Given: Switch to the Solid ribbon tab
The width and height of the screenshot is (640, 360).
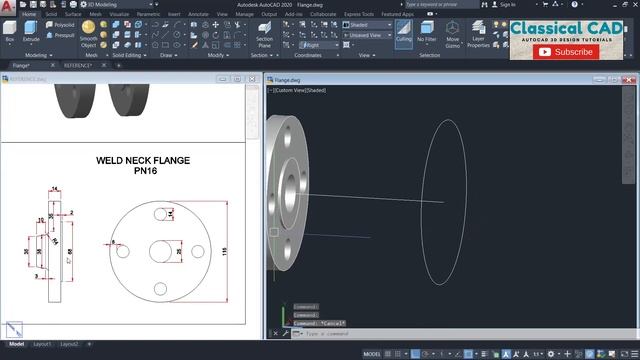Looking at the screenshot, I should (51, 14).
